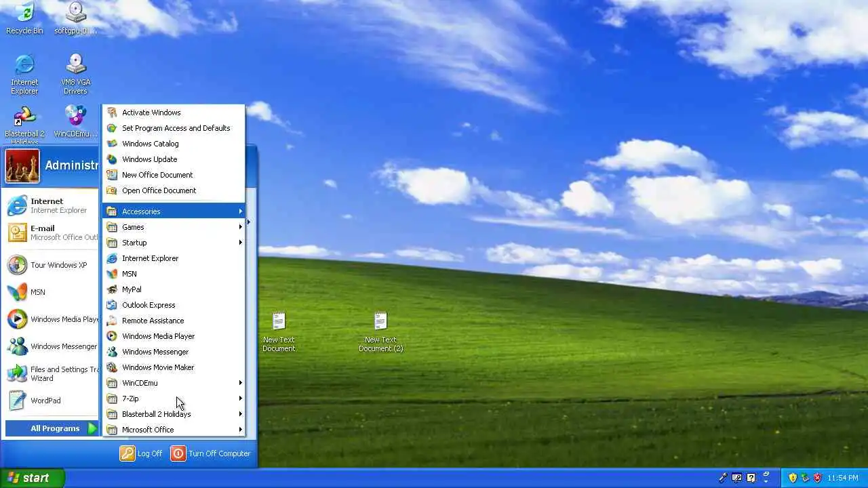
Task: Click the All Programs label
Action: 55,428
